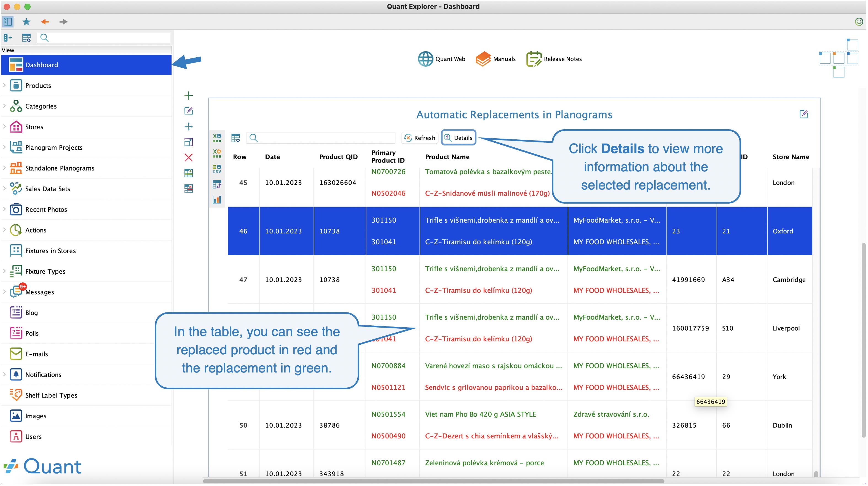
Task: Select the move widget arrows icon
Action: 189,127
